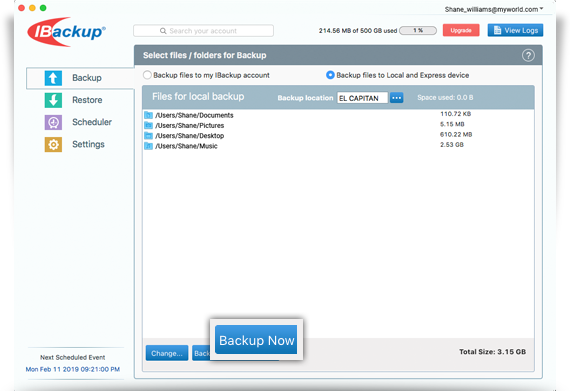Image resolution: width=570 pixels, height=391 pixels.
Task: Close the window with red button
Action: (21, 8)
